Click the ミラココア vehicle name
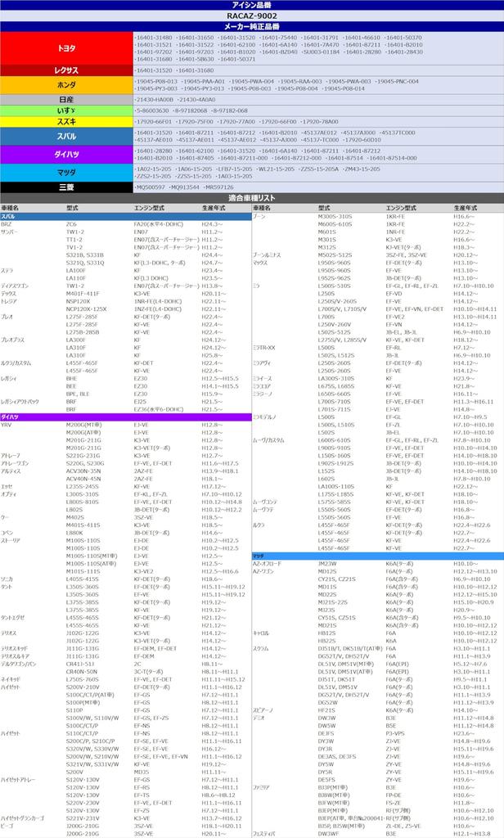 click(261, 386)
